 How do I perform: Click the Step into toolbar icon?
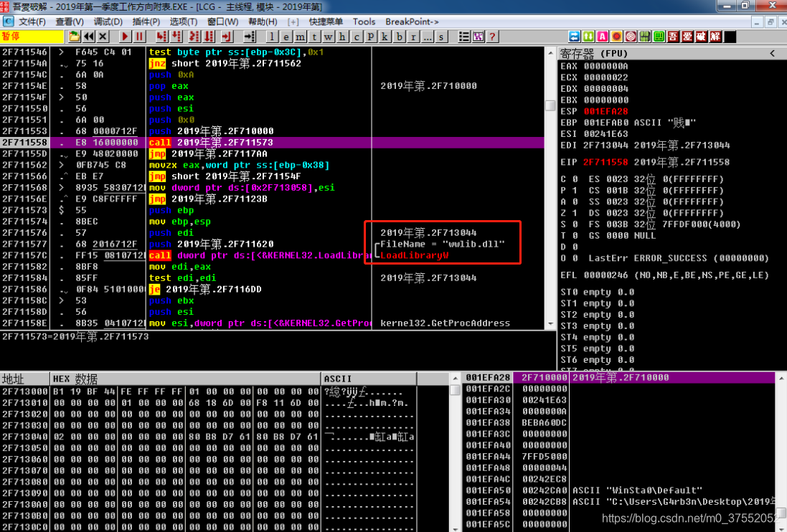click(x=161, y=37)
